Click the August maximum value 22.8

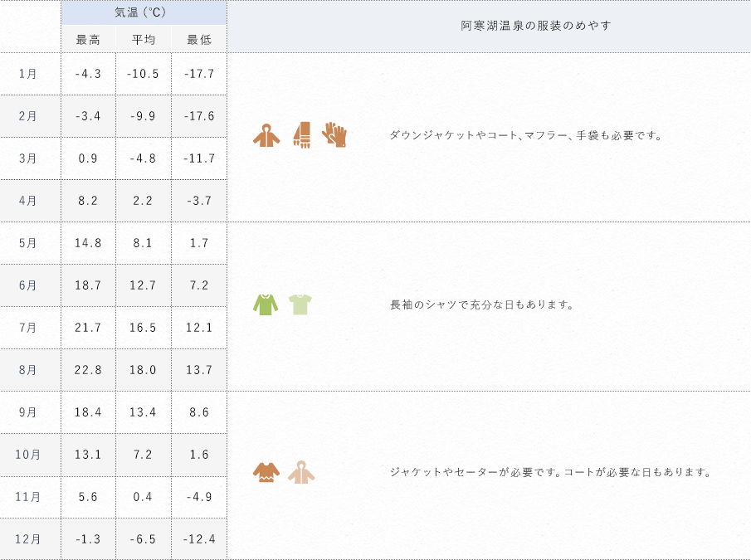pos(88,370)
